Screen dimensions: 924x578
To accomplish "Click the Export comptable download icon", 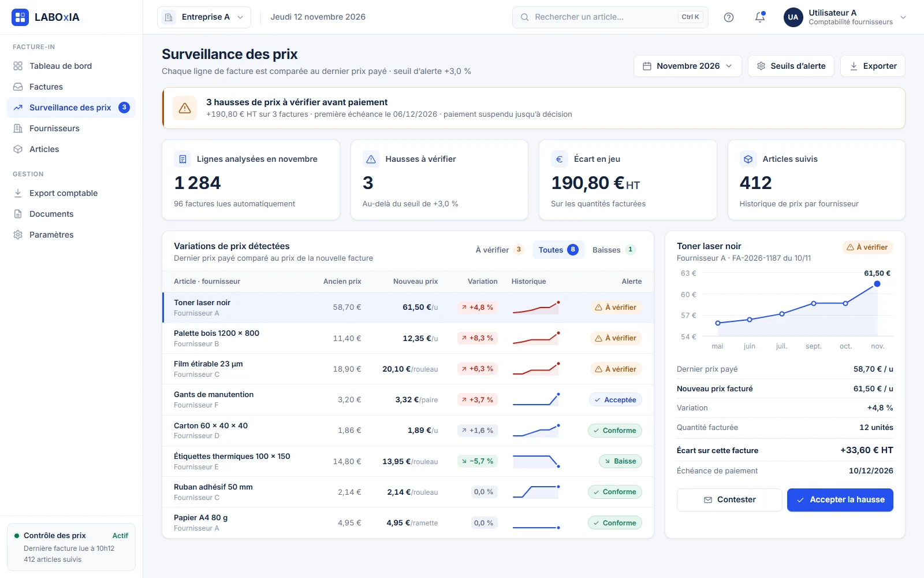I will (18, 193).
